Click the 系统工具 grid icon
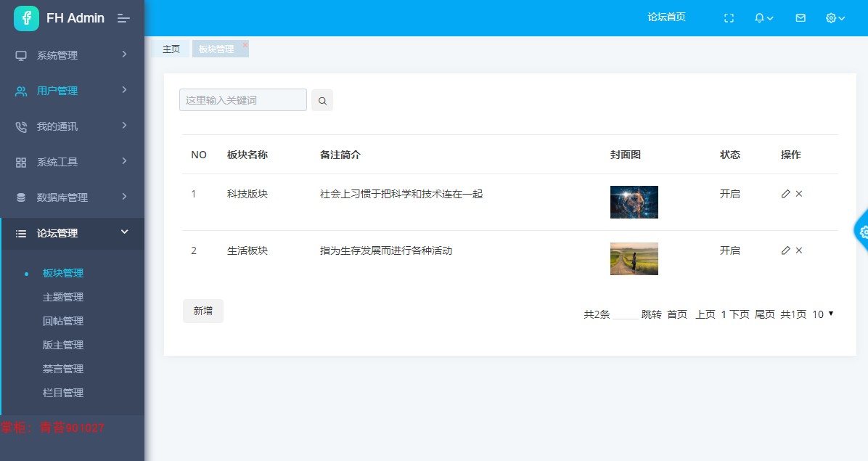The height and width of the screenshot is (461, 868). click(x=21, y=163)
